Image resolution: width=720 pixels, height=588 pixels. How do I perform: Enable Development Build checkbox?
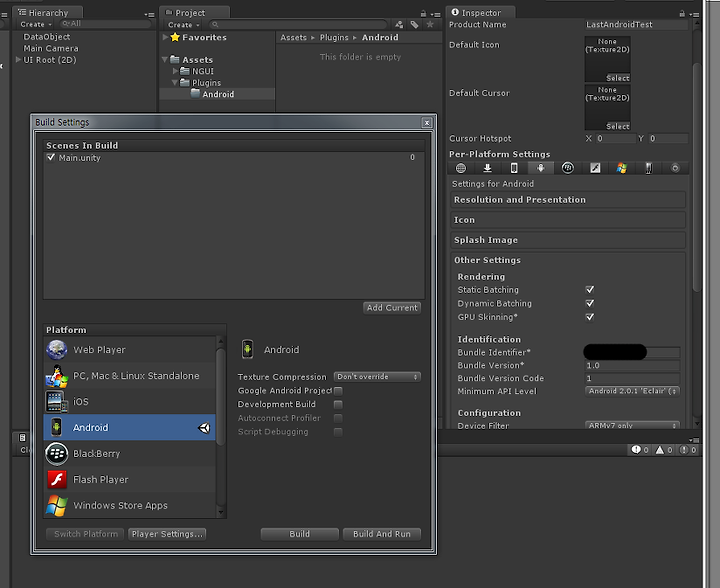(x=338, y=404)
